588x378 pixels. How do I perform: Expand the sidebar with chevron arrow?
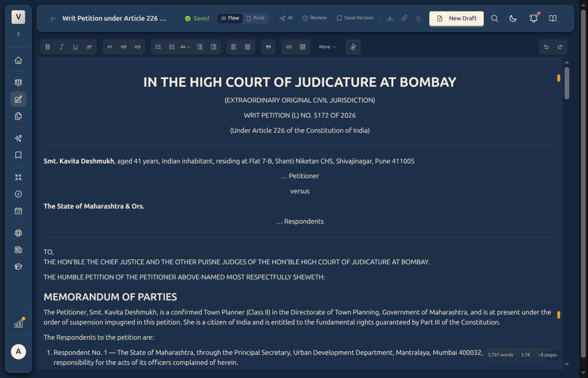click(18, 34)
